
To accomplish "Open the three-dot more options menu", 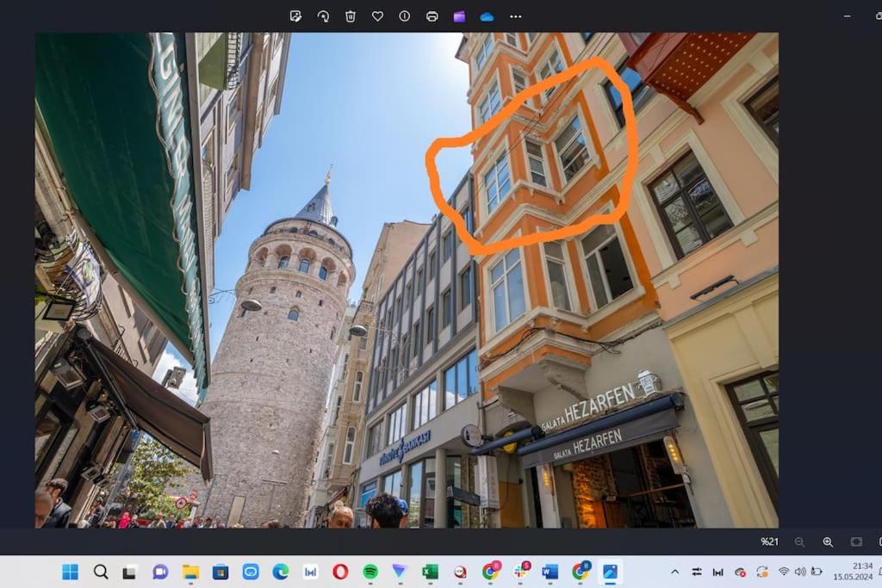I will (x=515, y=16).
